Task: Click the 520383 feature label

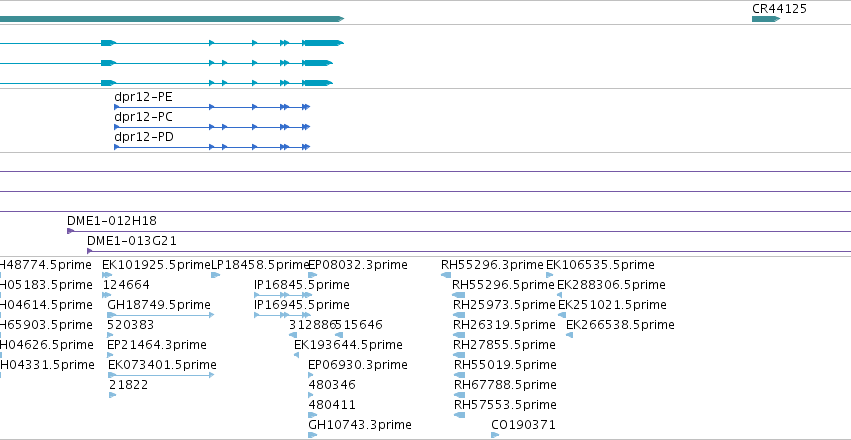Action: [x=131, y=325]
